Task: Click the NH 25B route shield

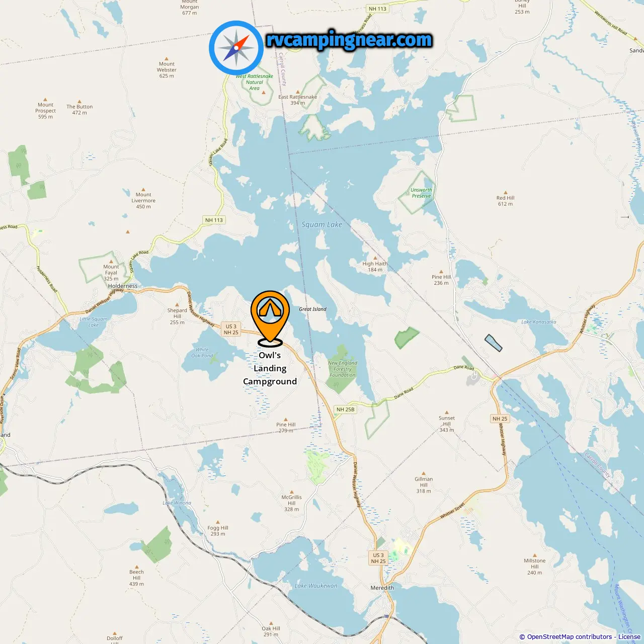Action: 345,410
